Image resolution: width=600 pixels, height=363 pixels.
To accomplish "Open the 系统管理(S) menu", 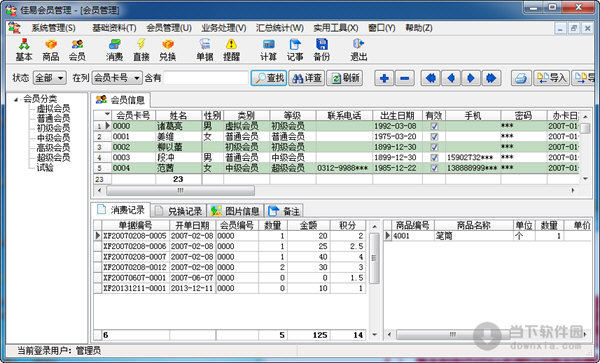I will click(x=53, y=28).
